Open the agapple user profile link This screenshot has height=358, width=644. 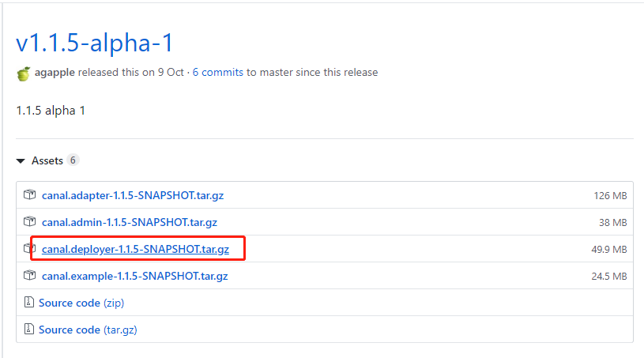55,72
